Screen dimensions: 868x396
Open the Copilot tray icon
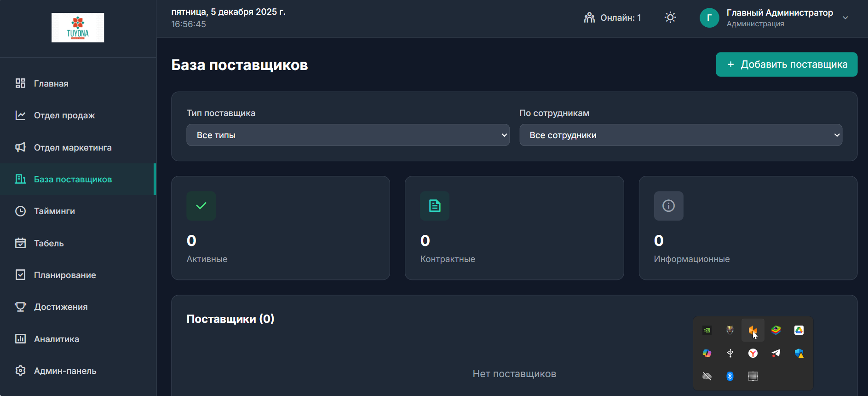coord(707,353)
